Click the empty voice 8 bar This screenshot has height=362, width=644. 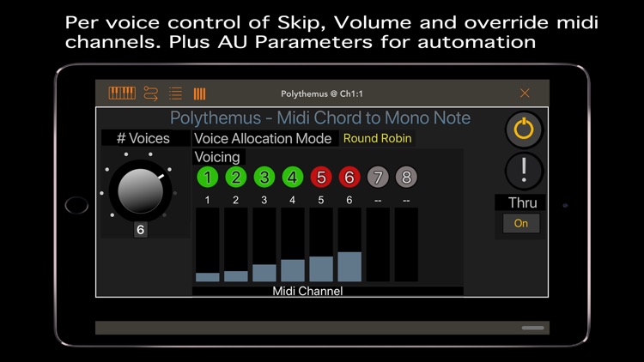pyautogui.click(x=406, y=244)
